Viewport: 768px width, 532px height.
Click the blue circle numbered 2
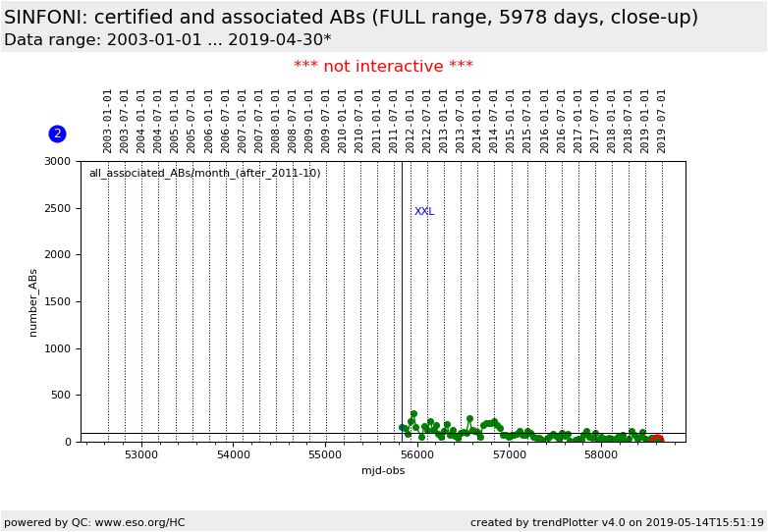coord(57,133)
